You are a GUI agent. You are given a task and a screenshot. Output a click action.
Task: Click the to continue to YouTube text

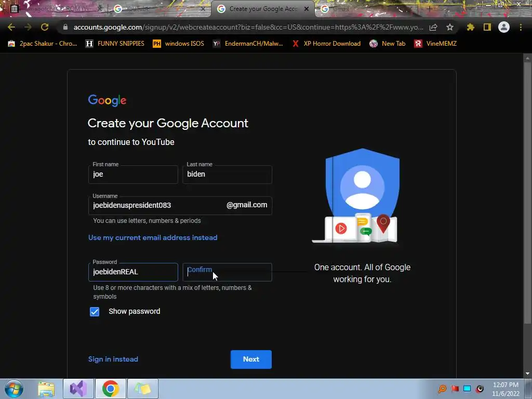(131, 142)
